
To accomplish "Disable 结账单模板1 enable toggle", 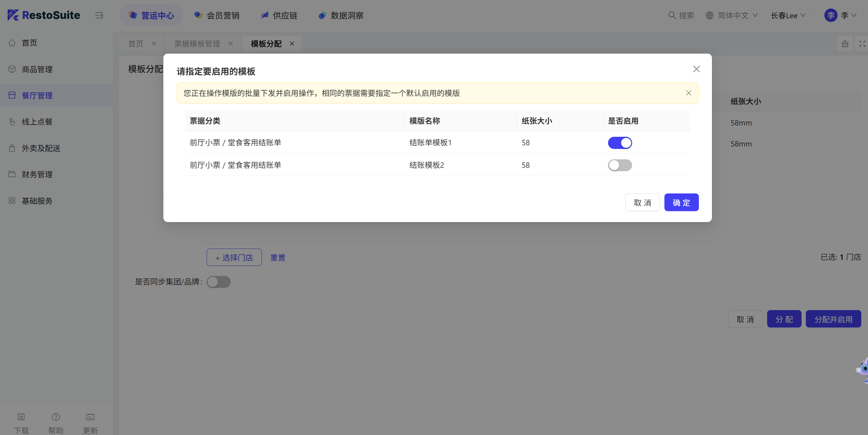I will coord(620,143).
